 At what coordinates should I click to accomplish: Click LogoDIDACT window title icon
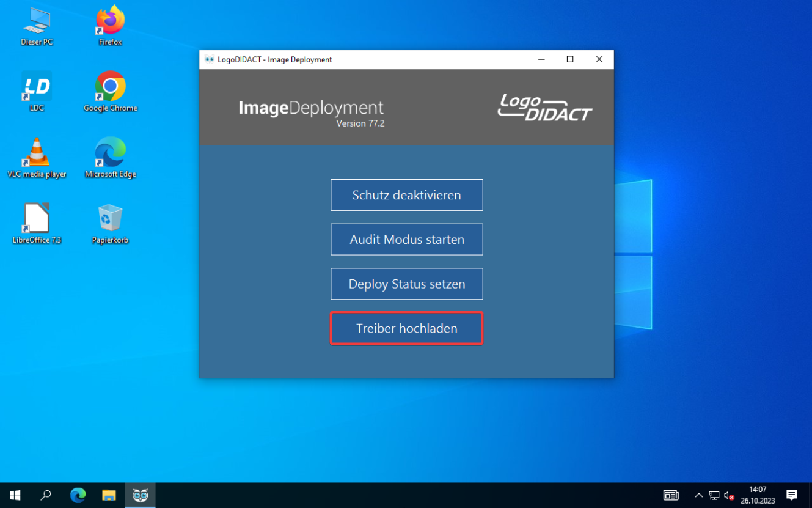click(x=210, y=59)
